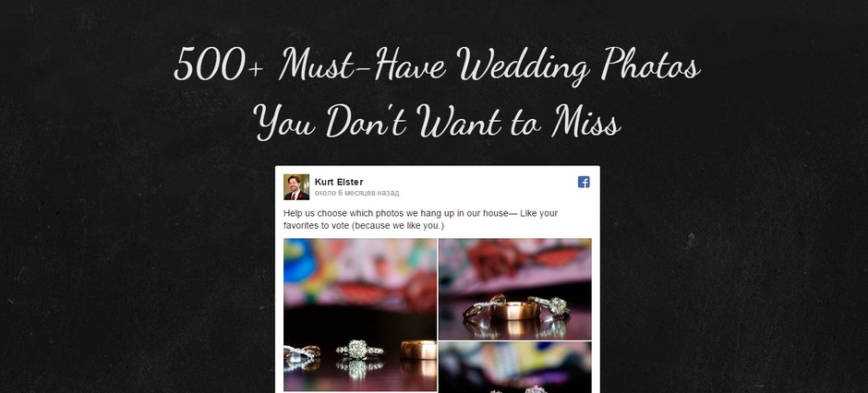Click the center diamond ring in the left photo

[x=358, y=350]
